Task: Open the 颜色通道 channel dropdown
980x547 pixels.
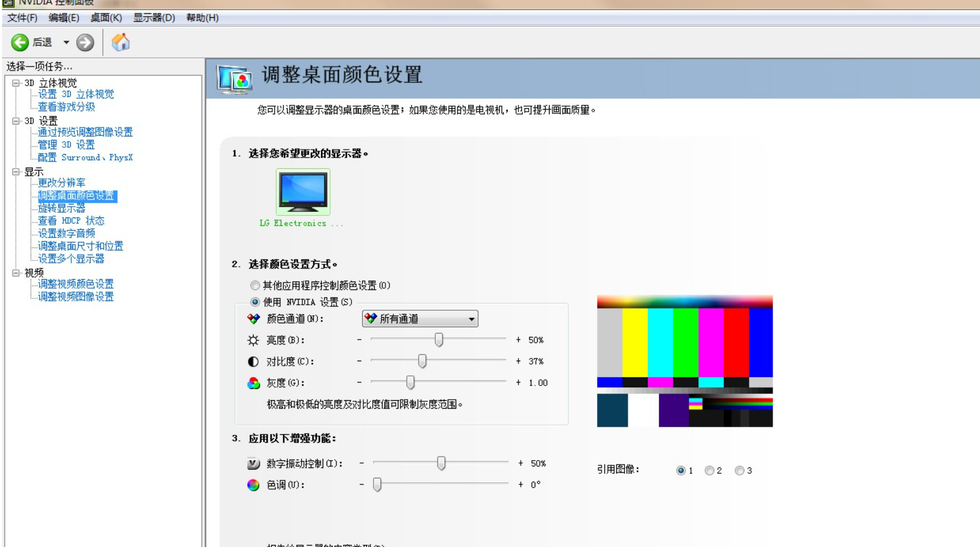Action: tap(471, 319)
